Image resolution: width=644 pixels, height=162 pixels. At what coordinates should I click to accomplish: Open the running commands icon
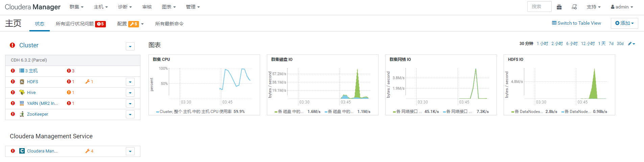click(574, 7)
